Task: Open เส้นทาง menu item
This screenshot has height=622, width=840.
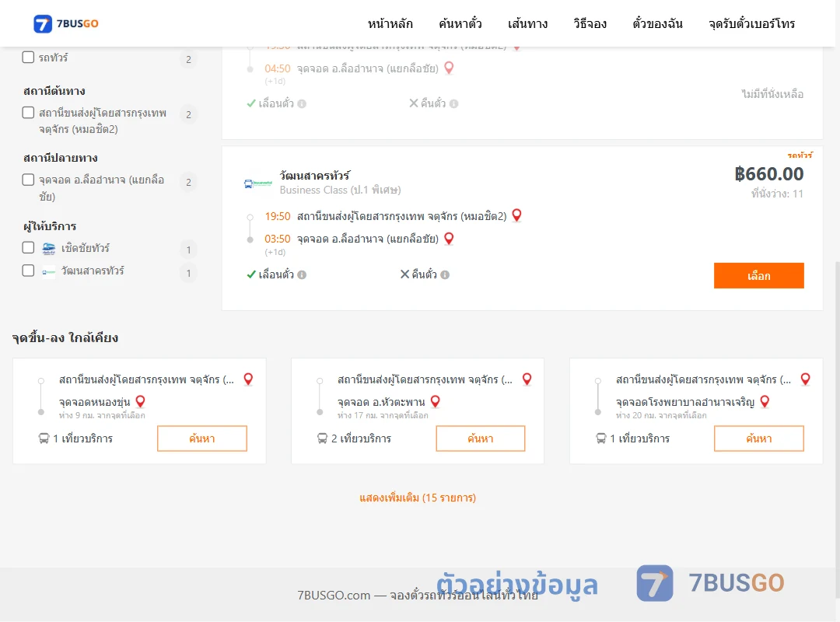Action: tap(527, 24)
